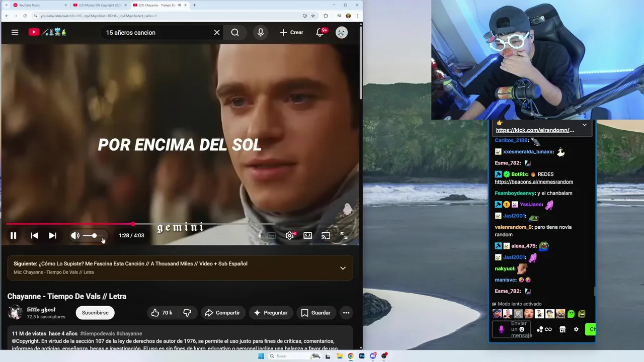Open the kick.com/elrandomn link in chat
Viewport: 644px width, 362px height.
535,130
